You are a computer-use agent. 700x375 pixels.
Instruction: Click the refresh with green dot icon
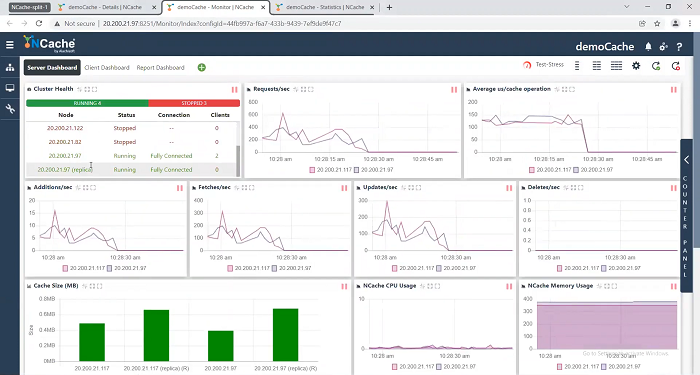point(656,66)
